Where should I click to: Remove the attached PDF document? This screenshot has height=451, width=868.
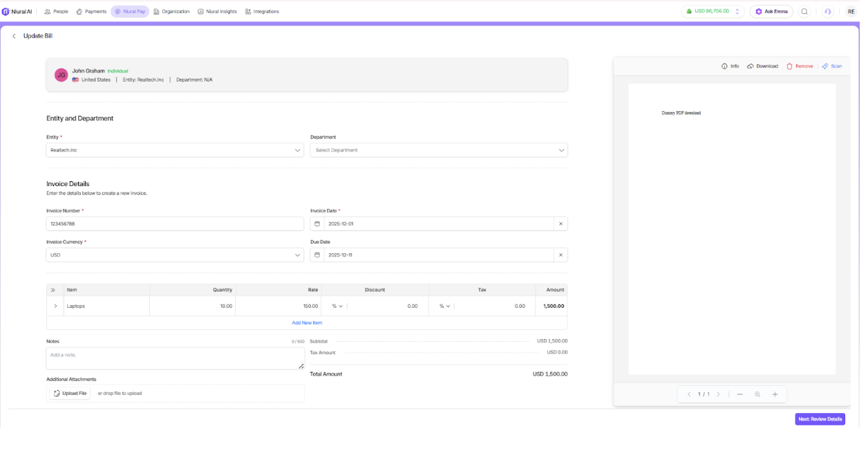coord(800,66)
